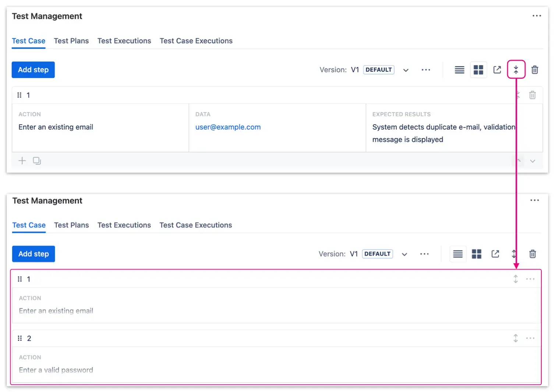The image size is (555, 392).
Task: Delete all test steps via trash icon
Action: point(535,70)
